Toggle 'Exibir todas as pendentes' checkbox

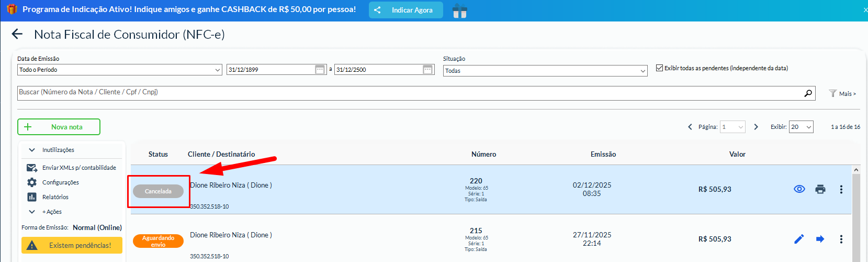point(659,68)
